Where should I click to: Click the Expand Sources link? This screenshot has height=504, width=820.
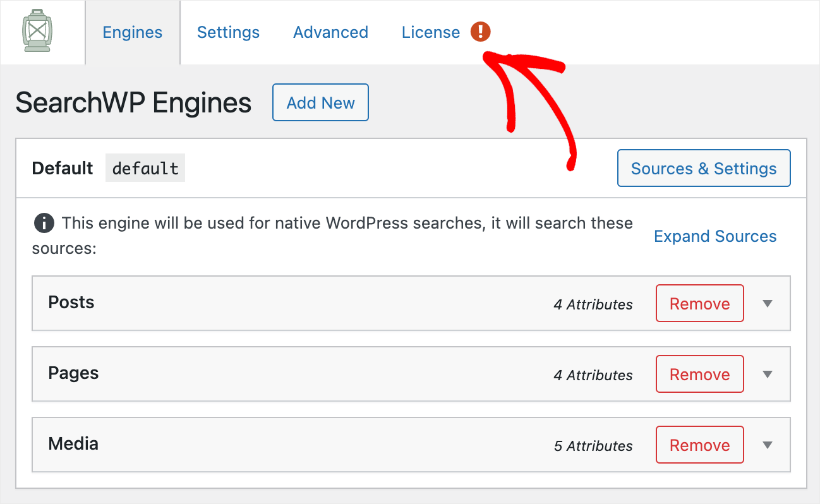click(x=715, y=236)
